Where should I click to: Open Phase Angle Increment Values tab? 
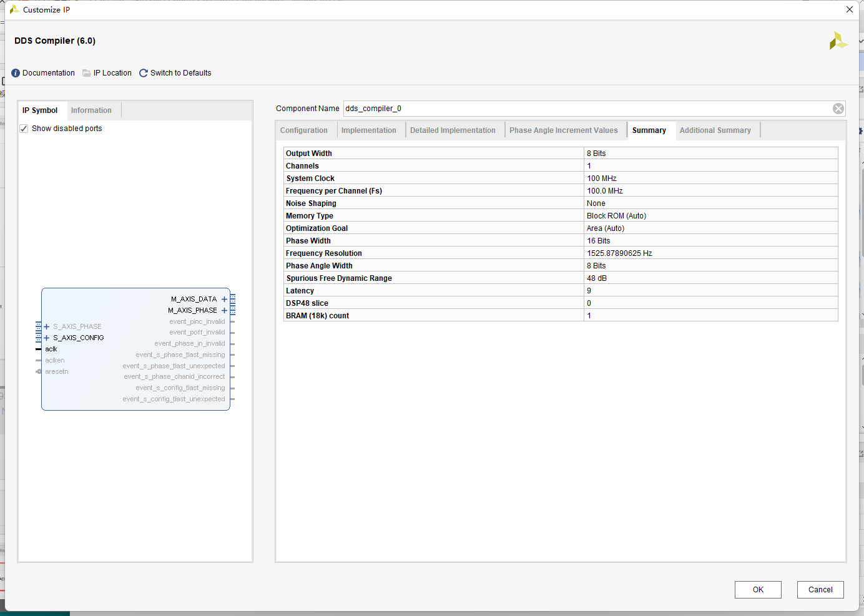tap(564, 130)
